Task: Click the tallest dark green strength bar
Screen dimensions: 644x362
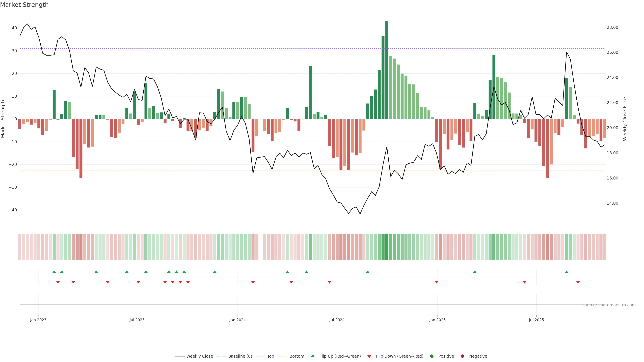Action: [x=387, y=70]
